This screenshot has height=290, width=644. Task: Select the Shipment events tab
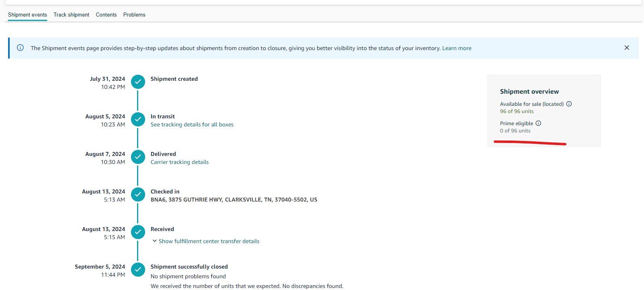click(x=27, y=15)
